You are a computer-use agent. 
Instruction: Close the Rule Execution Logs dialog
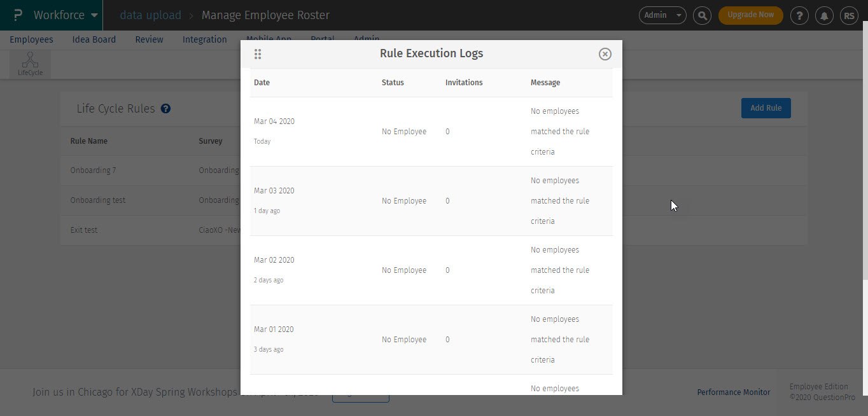coord(605,54)
